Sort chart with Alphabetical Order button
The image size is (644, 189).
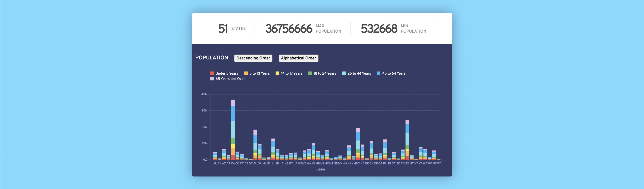coord(298,58)
